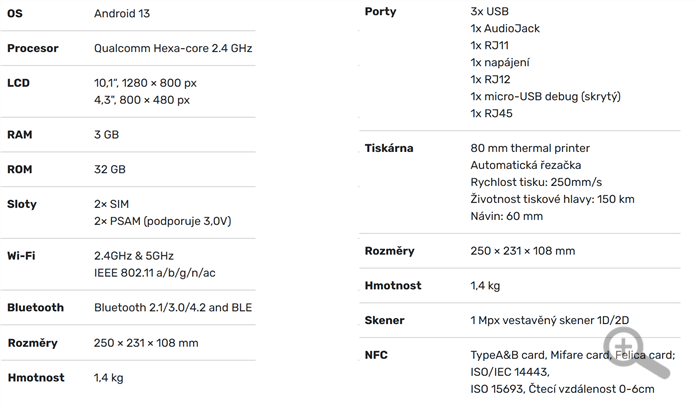This screenshot has width=699, height=407.
Task: Select Bluetooth 2.1/3.0/4.2 and BLE text
Action: click(x=173, y=308)
